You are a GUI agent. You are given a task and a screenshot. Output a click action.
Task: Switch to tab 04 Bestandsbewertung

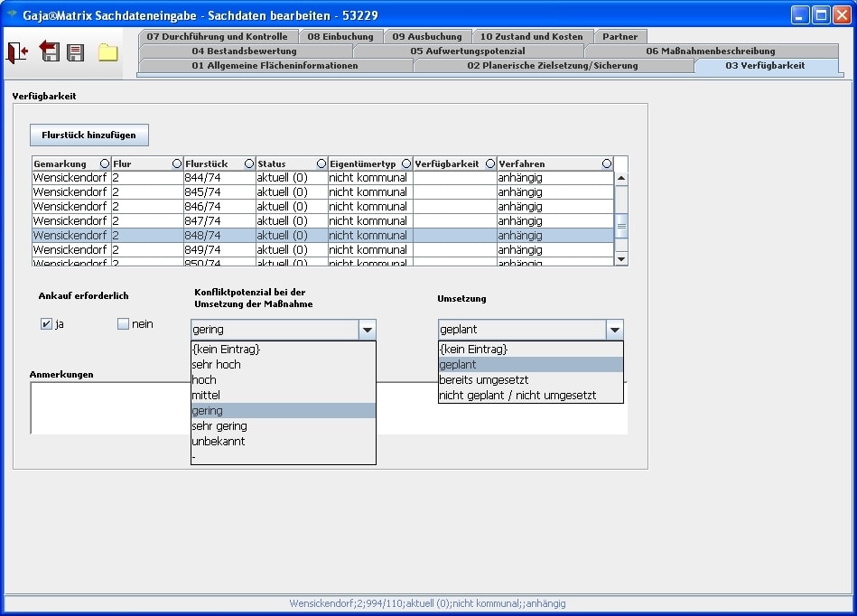(244, 51)
